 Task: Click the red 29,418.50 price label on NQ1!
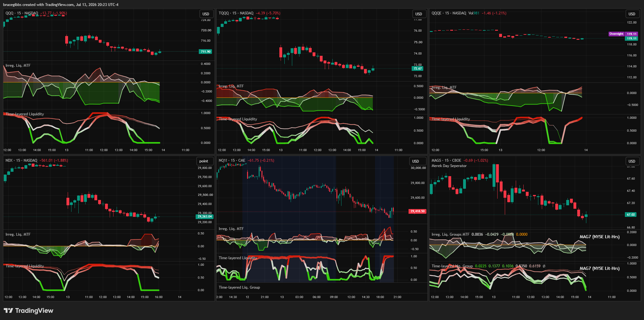[x=418, y=211]
